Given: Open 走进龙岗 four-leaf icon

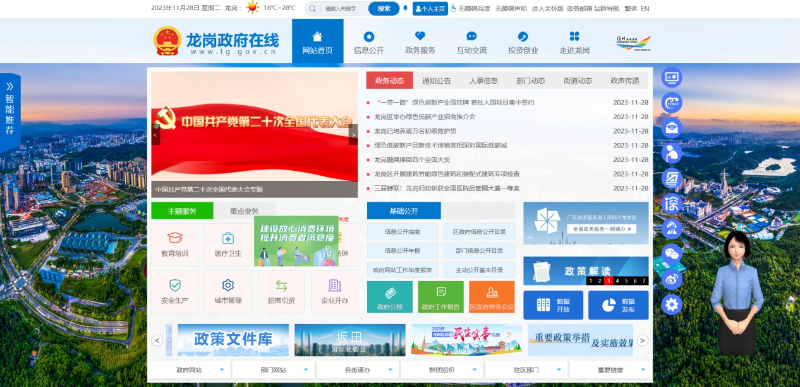Looking at the screenshot, I should tap(574, 36).
